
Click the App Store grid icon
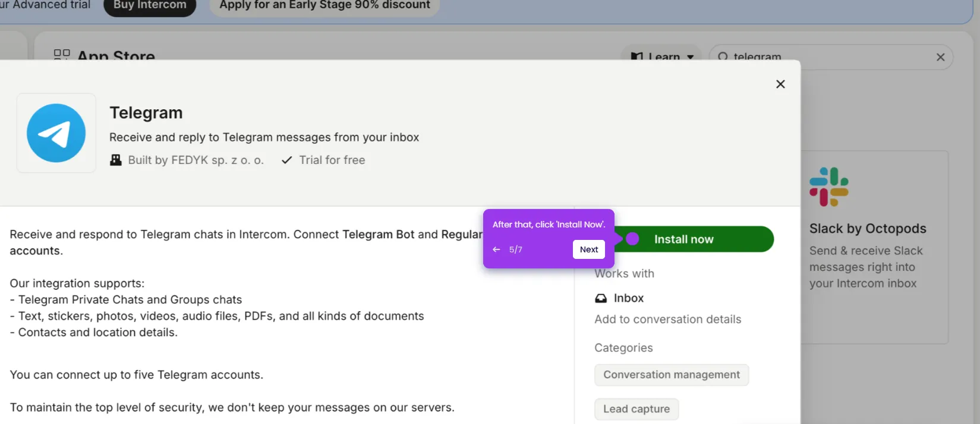point(62,55)
